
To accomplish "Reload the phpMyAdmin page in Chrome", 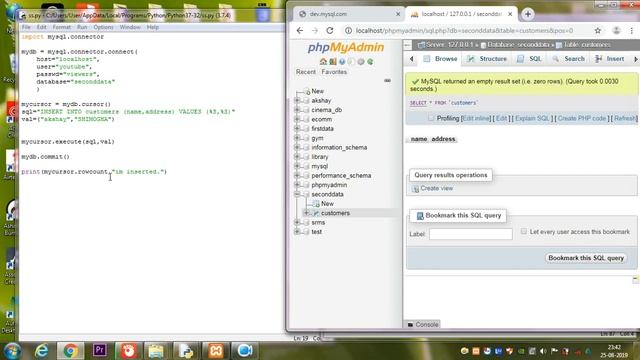I will coord(330,31).
